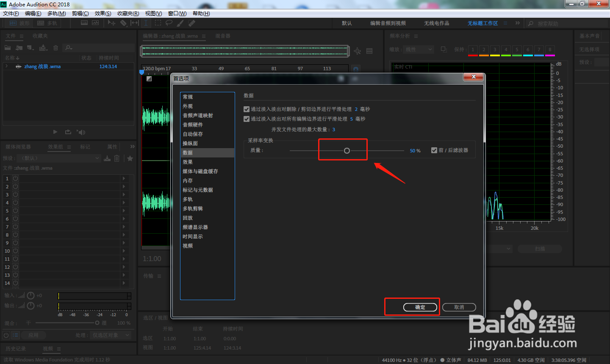This screenshot has width=610, height=364.
Task: Select the Paintbrush Selection tool
Action: (x=180, y=23)
